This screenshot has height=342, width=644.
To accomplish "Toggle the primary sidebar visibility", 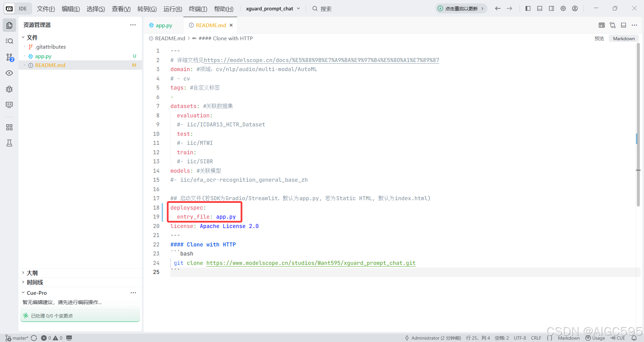I will [528, 8].
